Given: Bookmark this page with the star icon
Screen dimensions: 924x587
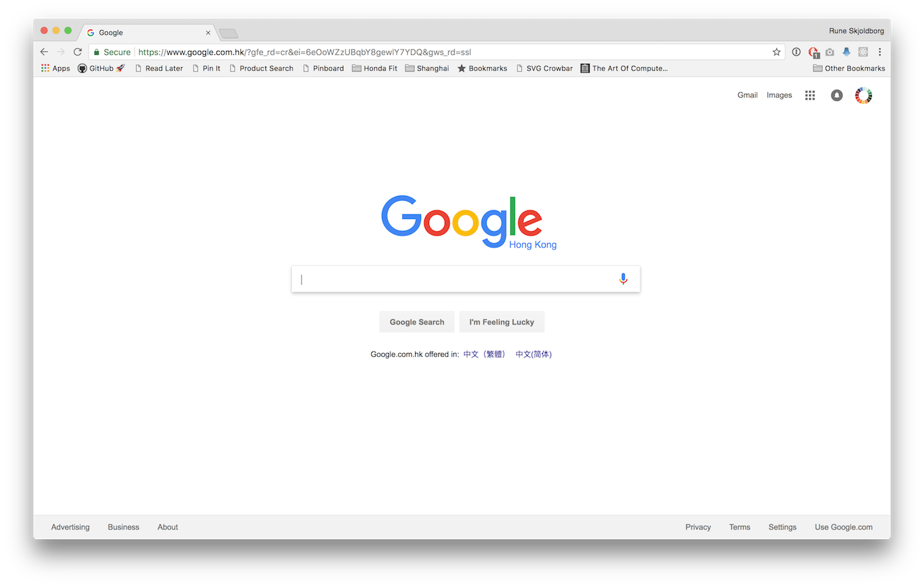Looking at the screenshot, I should [777, 52].
